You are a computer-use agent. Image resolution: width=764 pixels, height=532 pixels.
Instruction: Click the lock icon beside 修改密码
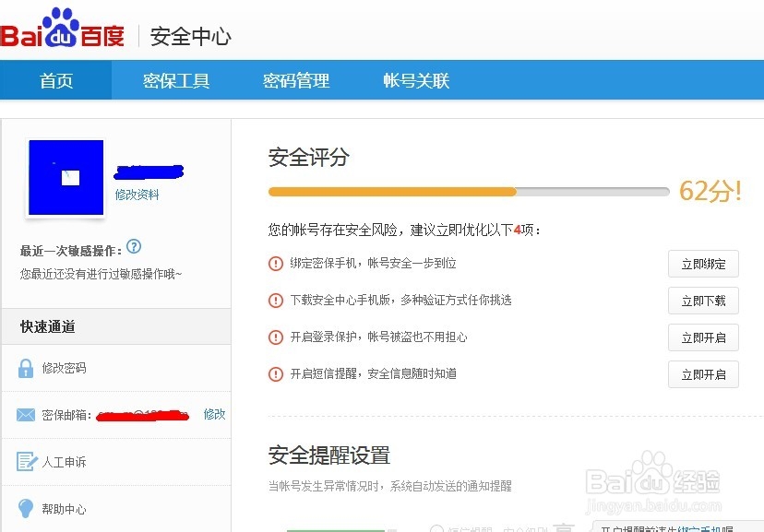tap(25, 369)
